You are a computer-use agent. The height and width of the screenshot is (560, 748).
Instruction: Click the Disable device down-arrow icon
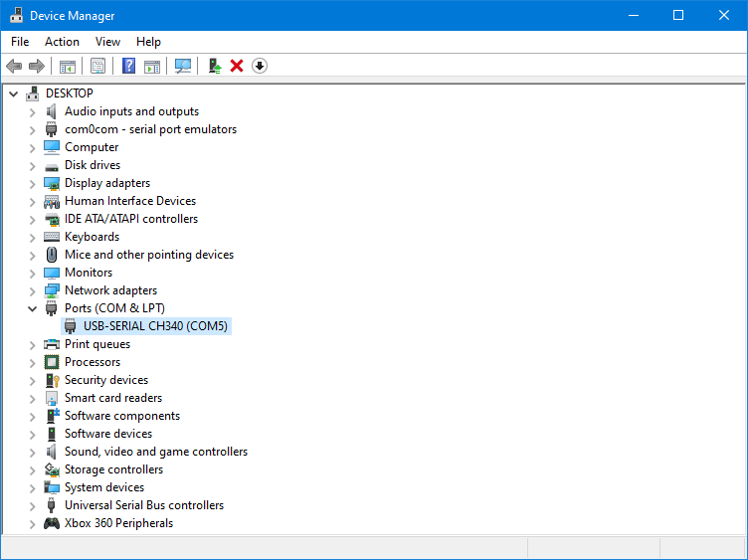pos(260,66)
